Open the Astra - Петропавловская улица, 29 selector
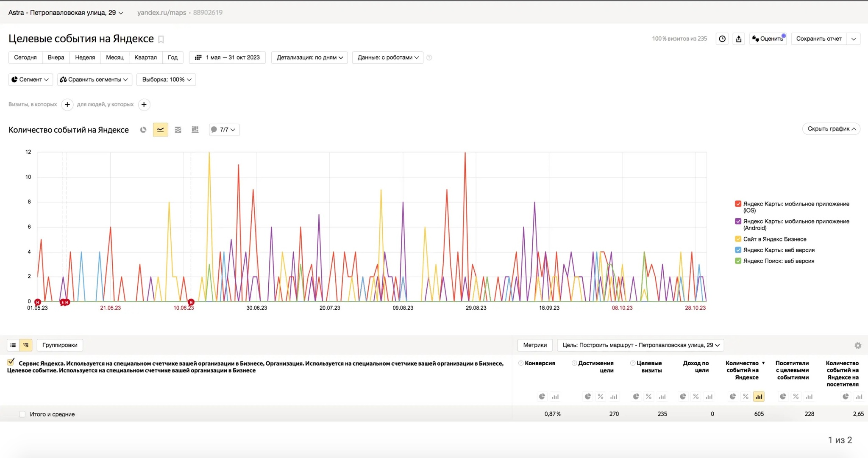The height and width of the screenshot is (458, 868). (66, 13)
